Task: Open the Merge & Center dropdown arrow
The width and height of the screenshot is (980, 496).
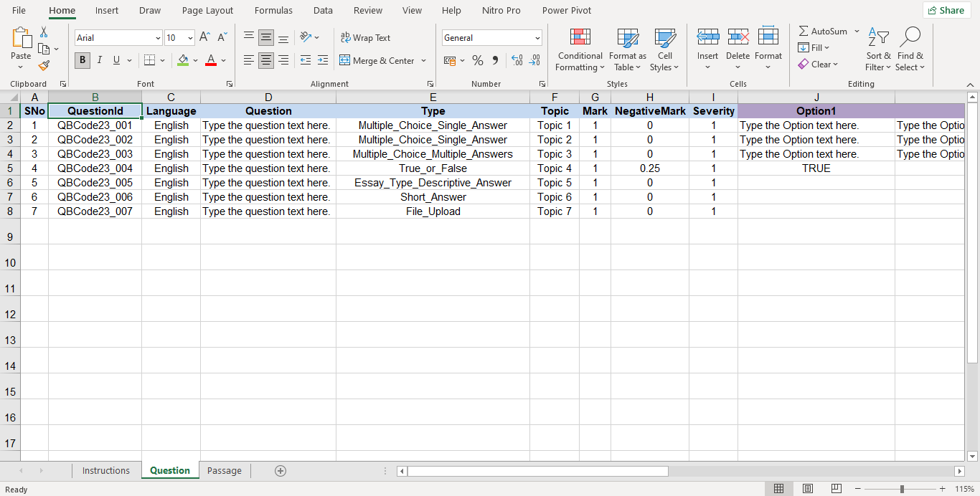Action: point(423,61)
